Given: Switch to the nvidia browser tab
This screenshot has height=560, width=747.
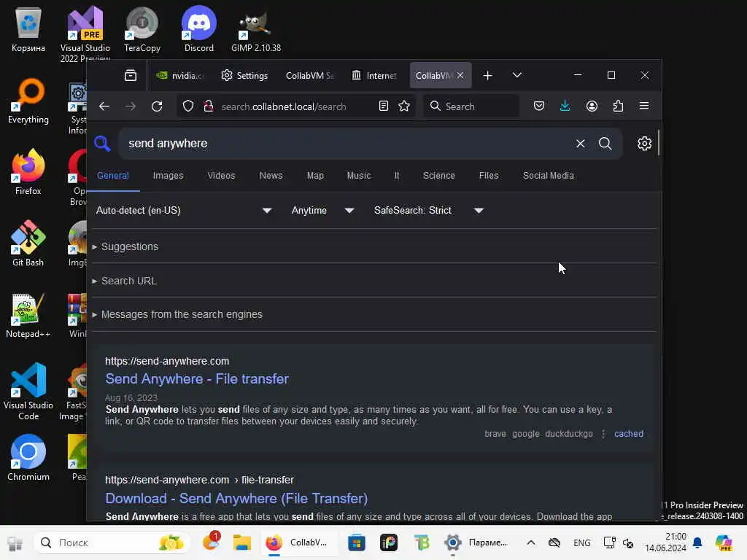Looking at the screenshot, I should coord(181,75).
